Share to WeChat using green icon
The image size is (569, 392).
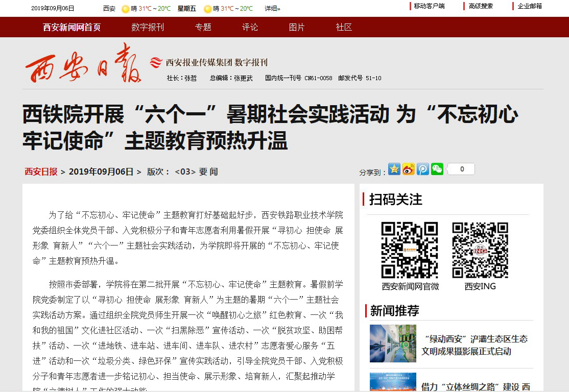[x=437, y=169]
